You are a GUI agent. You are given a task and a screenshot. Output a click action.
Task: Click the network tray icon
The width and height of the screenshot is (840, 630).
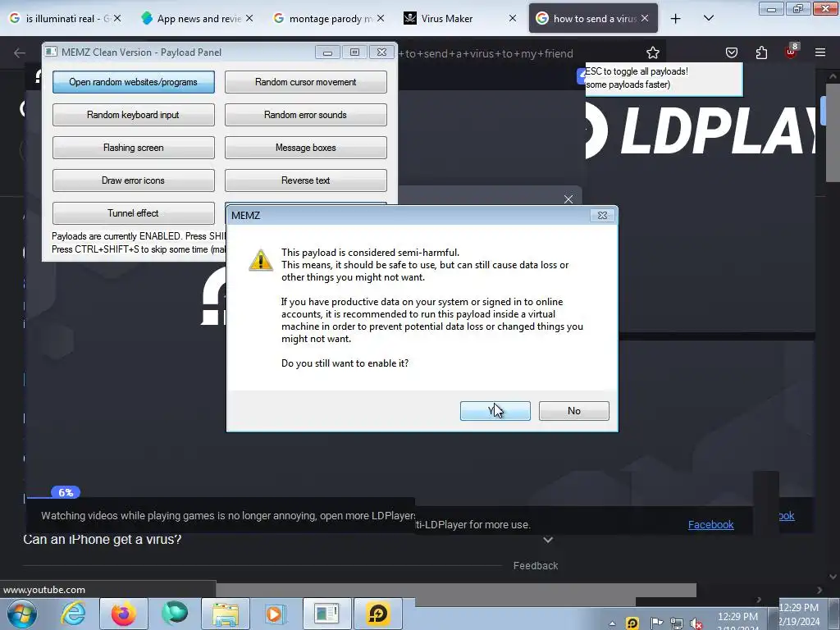677,623
